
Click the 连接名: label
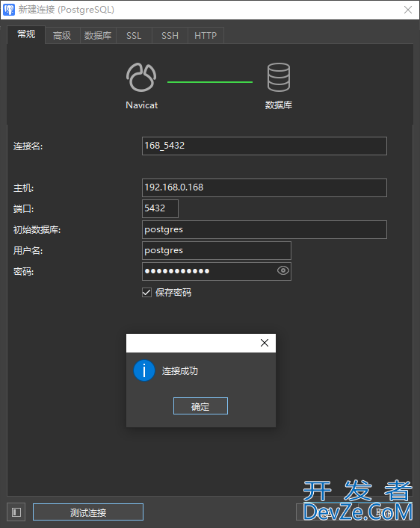[28, 146]
